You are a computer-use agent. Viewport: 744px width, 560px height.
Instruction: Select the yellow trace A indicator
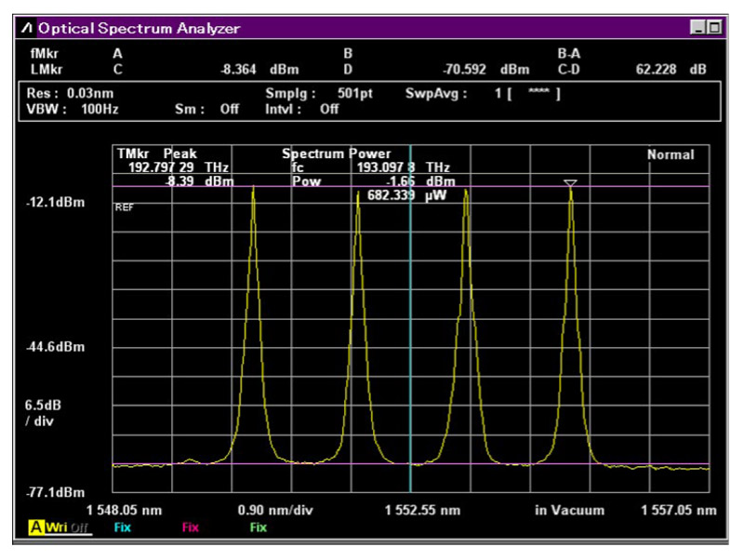[x=36, y=527]
